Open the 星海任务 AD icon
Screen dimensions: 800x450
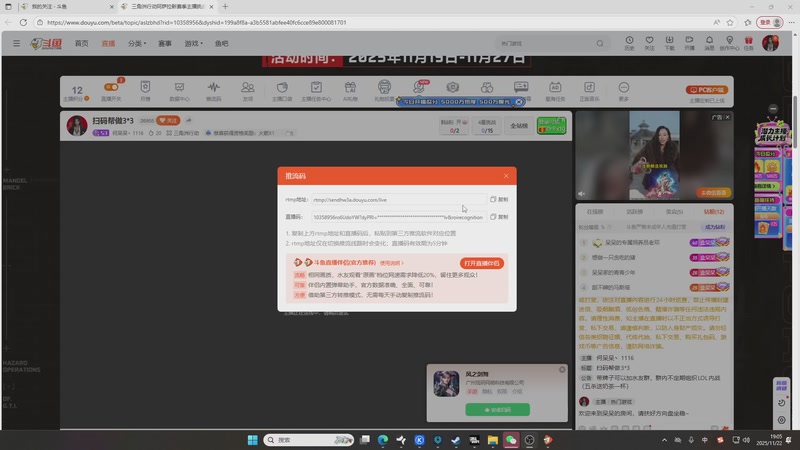coord(555,91)
